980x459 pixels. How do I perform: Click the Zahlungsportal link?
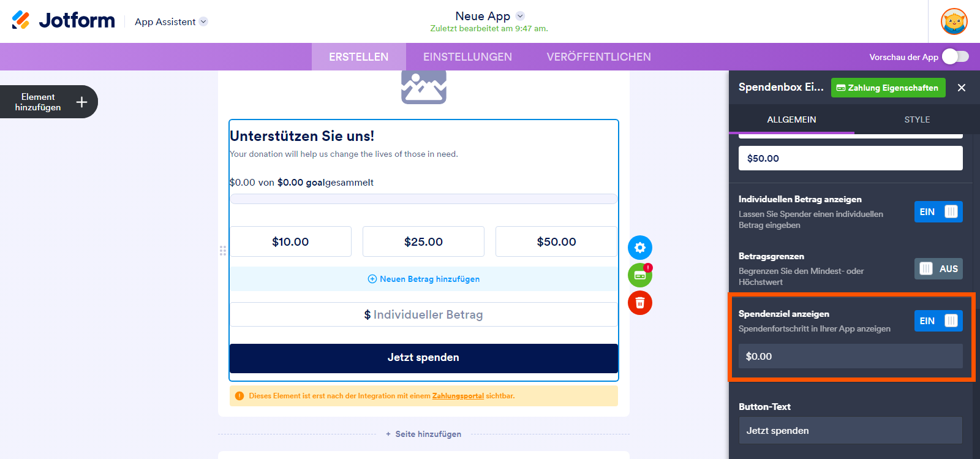coord(458,396)
